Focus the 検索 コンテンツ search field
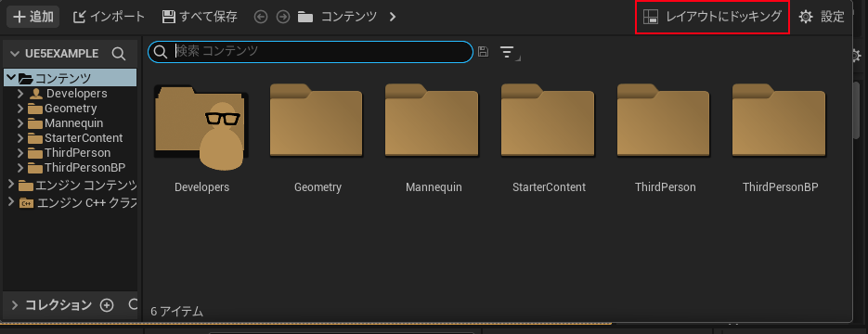 tap(310, 51)
